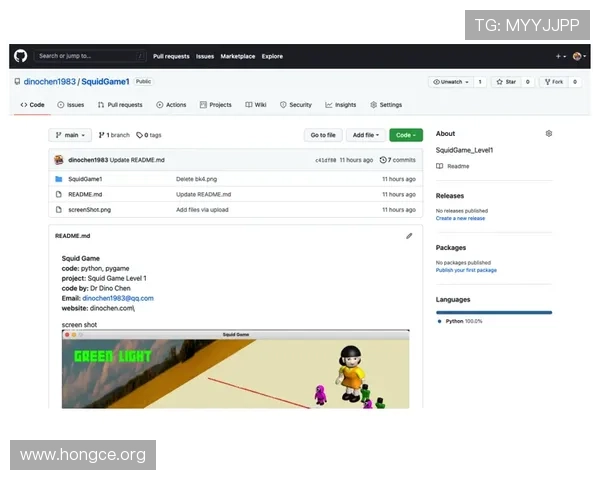Open the About settings gear icon

click(549, 134)
